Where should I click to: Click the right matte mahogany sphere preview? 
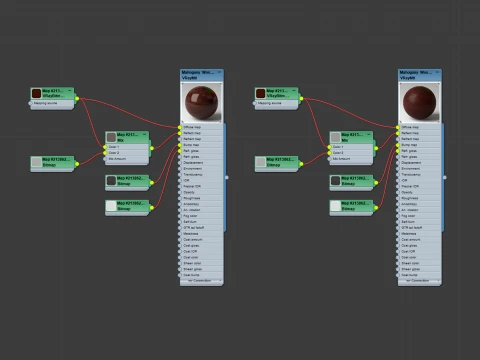tap(420, 103)
